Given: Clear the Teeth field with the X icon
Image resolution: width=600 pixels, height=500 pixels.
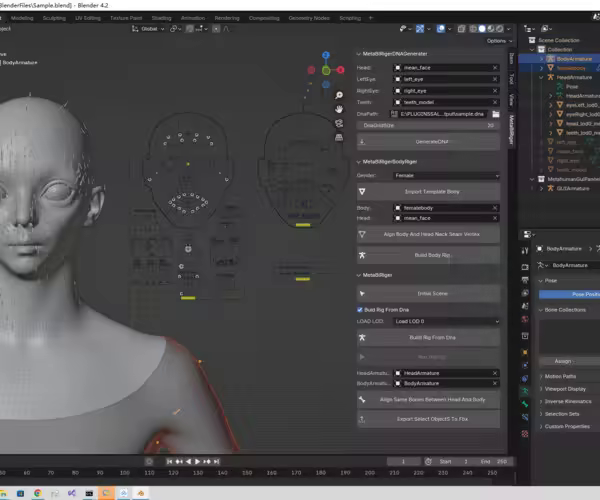Looking at the screenshot, I should click(x=495, y=102).
